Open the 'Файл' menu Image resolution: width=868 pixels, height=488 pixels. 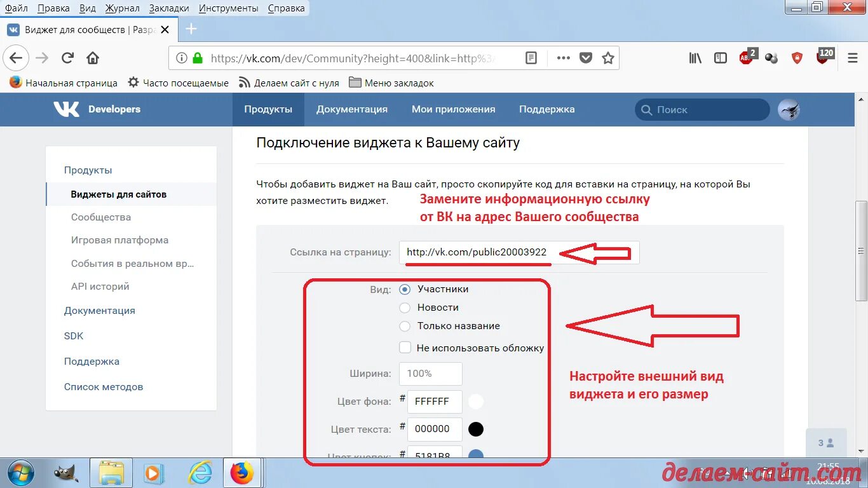(16, 8)
